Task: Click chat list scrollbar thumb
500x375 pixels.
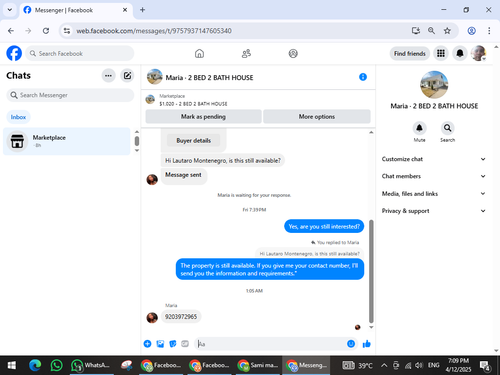Action: tap(137, 141)
